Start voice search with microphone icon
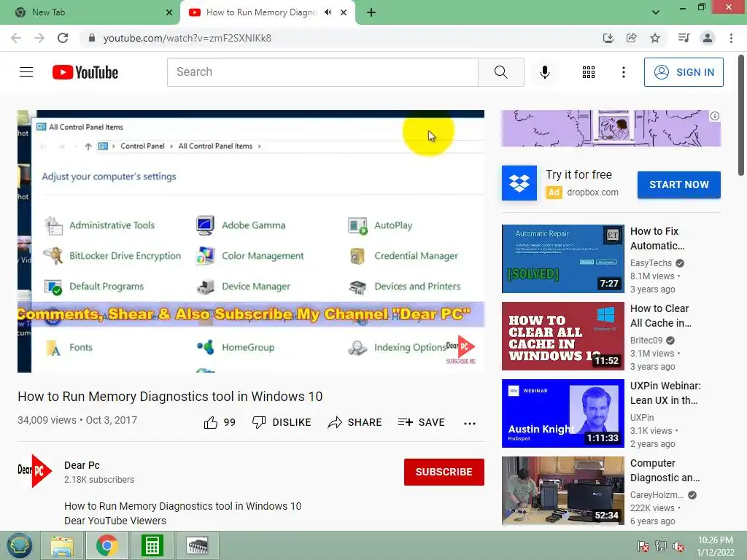The image size is (747, 560). [x=544, y=72]
